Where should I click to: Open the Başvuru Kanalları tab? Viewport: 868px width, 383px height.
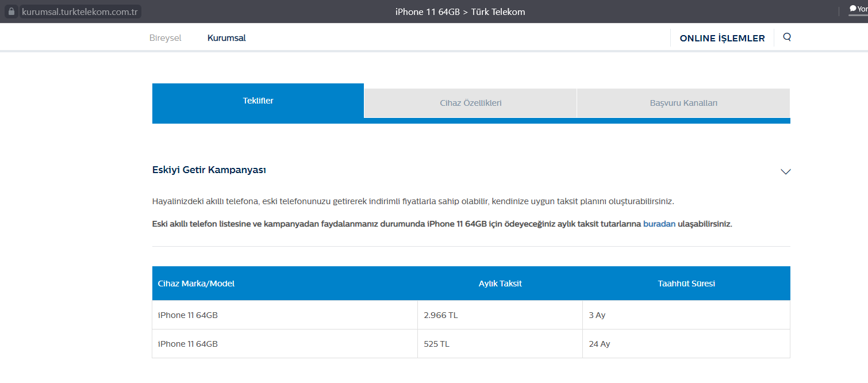[x=683, y=103]
